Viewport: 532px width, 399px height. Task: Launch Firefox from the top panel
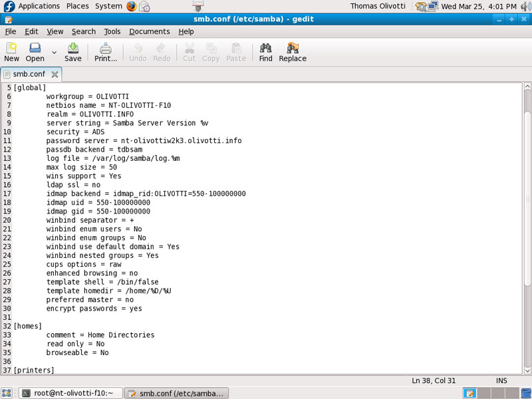132,6
